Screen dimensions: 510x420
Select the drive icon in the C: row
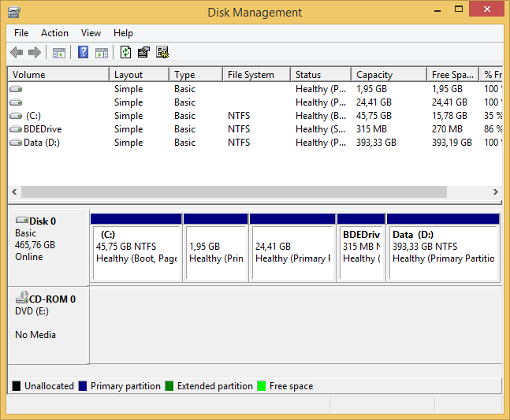pos(16,116)
